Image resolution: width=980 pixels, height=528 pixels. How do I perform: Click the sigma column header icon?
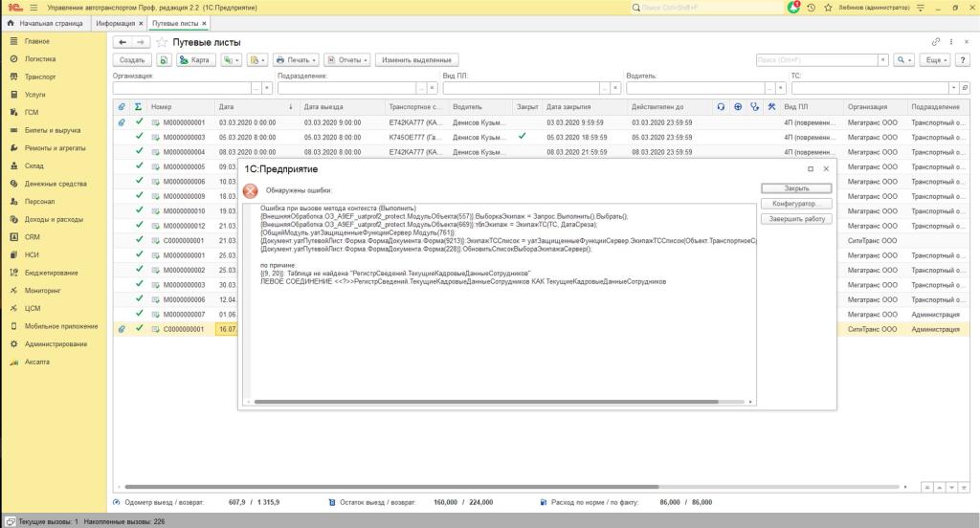[x=138, y=107]
